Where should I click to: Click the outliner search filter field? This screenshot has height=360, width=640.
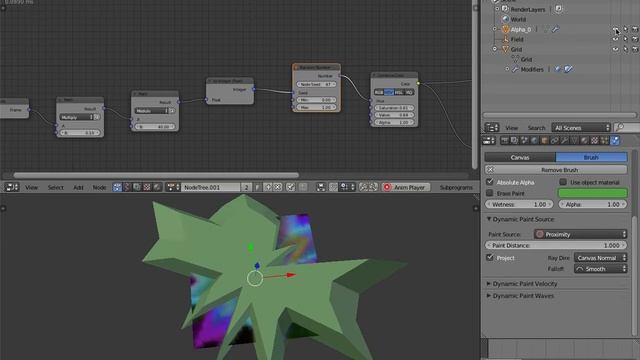coord(627,128)
